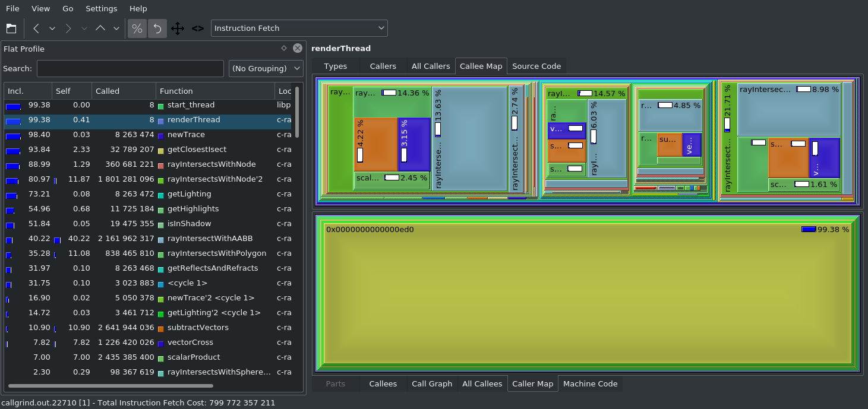Click the Open file toolbar icon
868x409 pixels.
point(11,28)
